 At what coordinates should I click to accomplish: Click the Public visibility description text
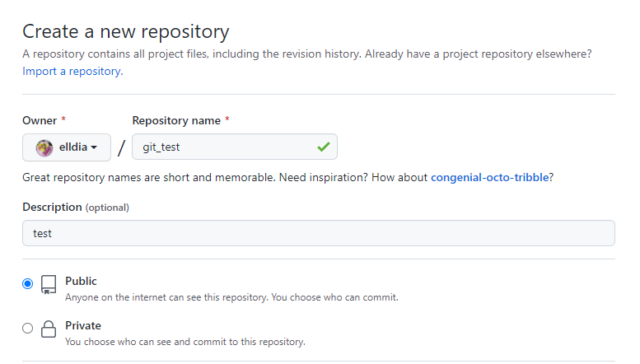[231, 297]
